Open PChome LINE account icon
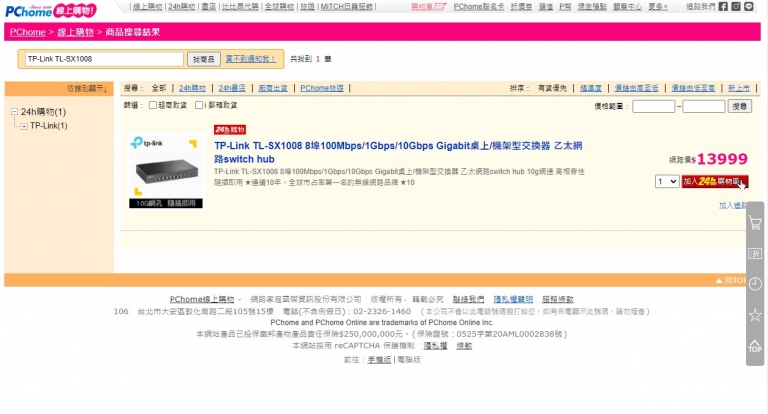This screenshot has height=414, width=768. point(748,6)
